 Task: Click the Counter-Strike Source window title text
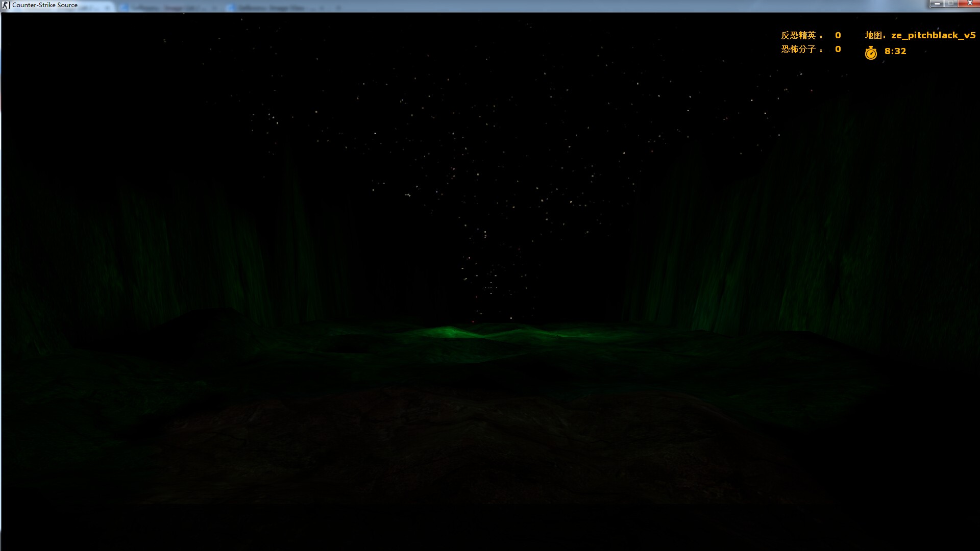[x=45, y=5]
